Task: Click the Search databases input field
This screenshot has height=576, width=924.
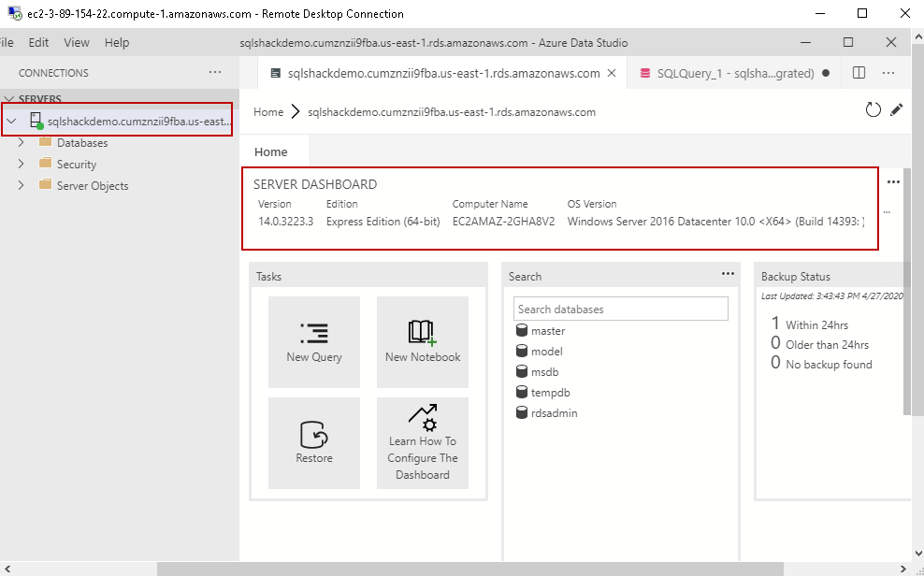Action: pos(621,310)
